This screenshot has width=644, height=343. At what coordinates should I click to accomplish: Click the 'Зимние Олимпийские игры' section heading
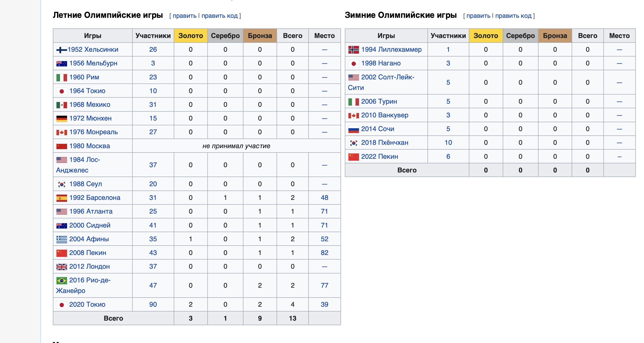tap(401, 15)
